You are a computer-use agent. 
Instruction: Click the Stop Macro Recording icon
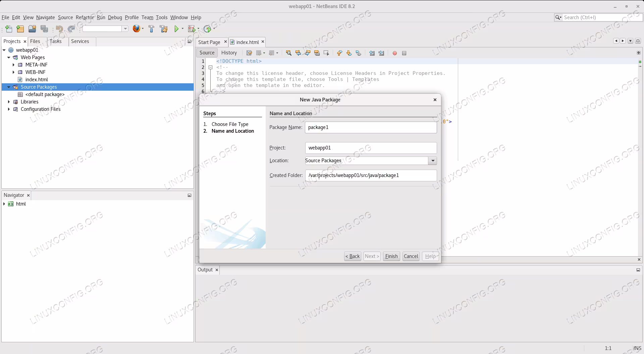click(x=404, y=53)
